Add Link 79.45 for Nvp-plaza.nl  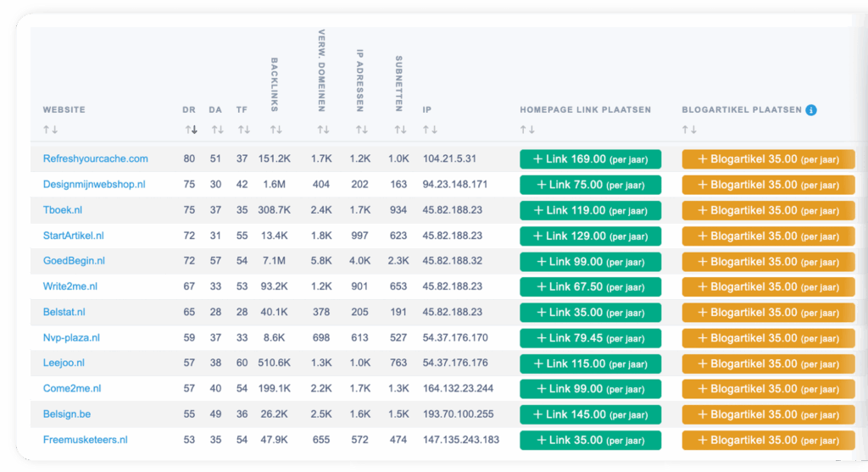(x=590, y=338)
